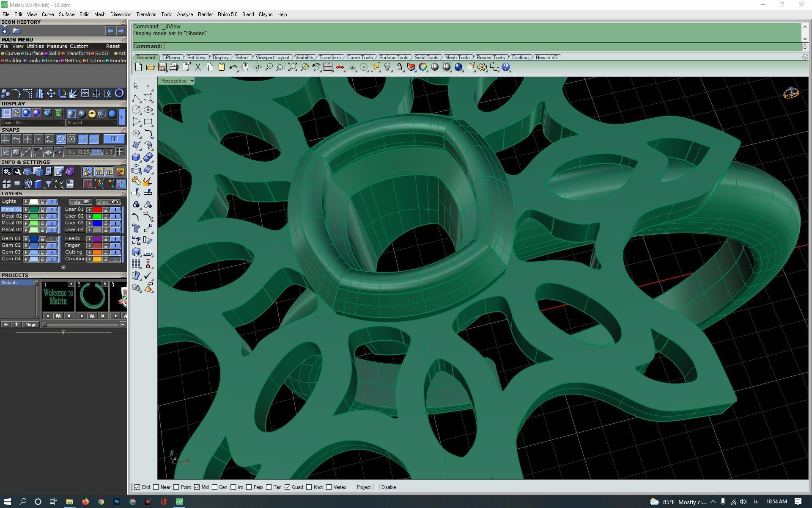Viewport: 812px width, 508px height.
Task: Click the Undo arrow icon
Action: point(233,67)
